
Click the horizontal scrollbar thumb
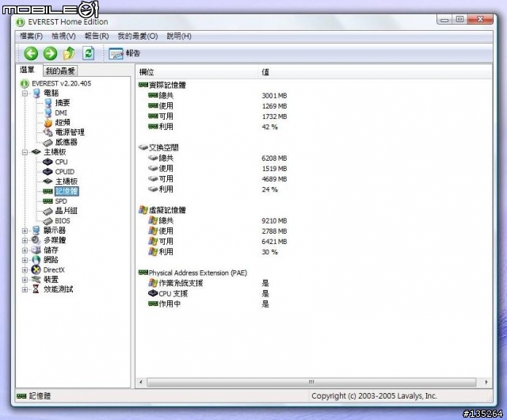311,382
